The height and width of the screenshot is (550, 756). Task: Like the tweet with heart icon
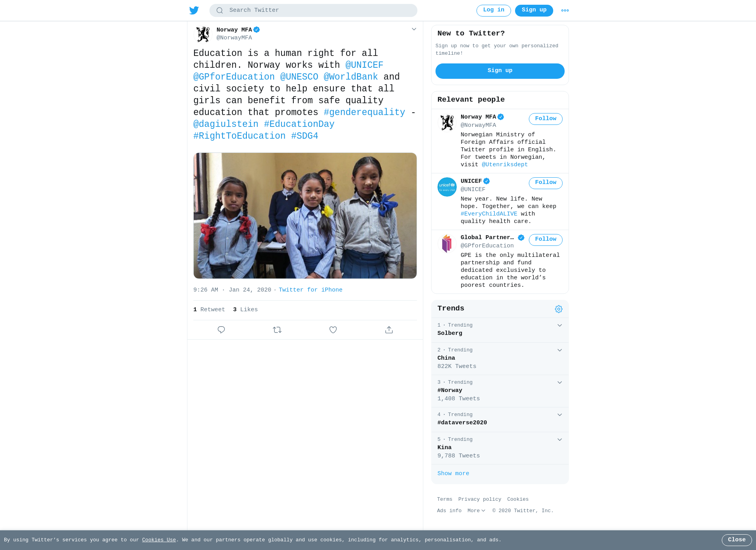click(x=333, y=330)
